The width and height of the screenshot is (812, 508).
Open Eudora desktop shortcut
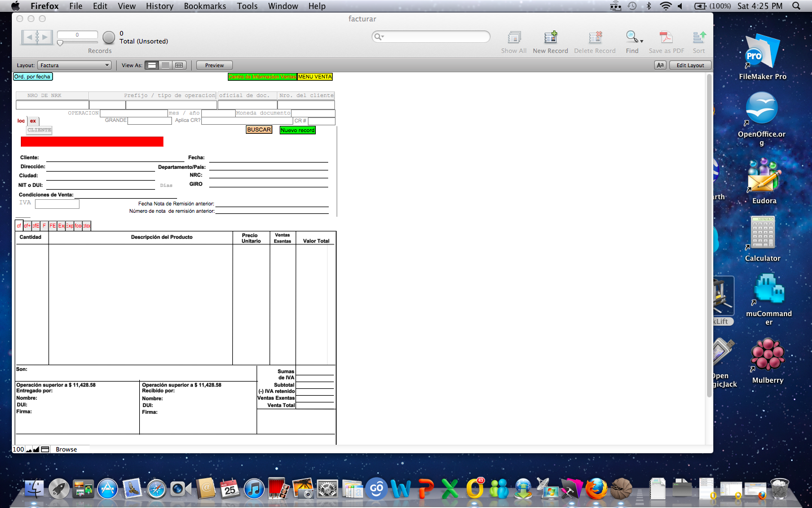click(x=764, y=181)
